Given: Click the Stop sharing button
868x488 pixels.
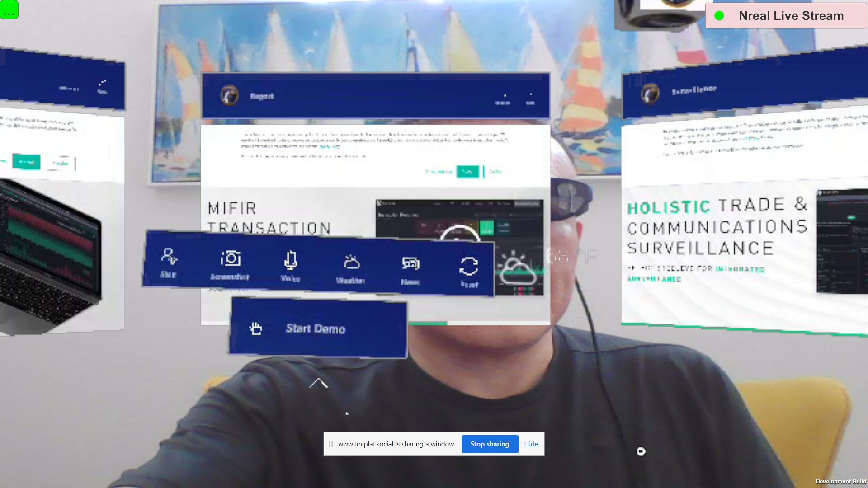Looking at the screenshot, I should pyautogui.click(x=490, y=444).
